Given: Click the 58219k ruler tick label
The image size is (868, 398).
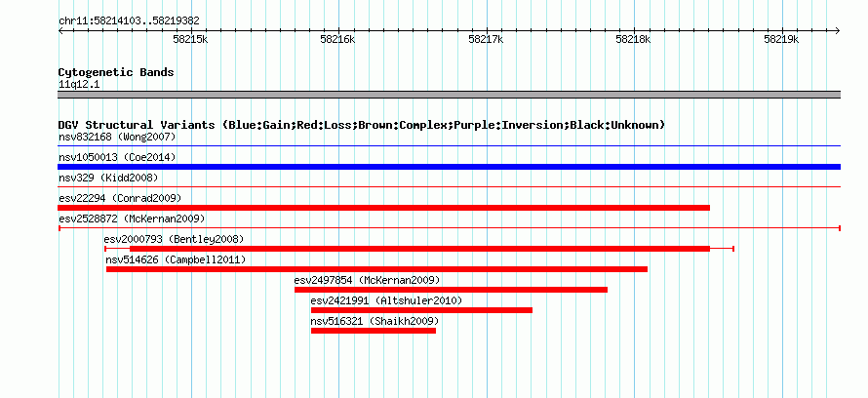Looking at the screenshot, I should tap(781, 39).
